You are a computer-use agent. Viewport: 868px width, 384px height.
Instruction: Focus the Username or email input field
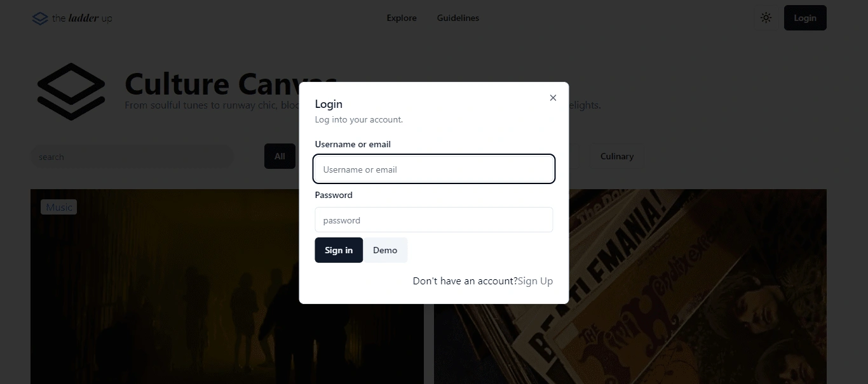(434, 169)
